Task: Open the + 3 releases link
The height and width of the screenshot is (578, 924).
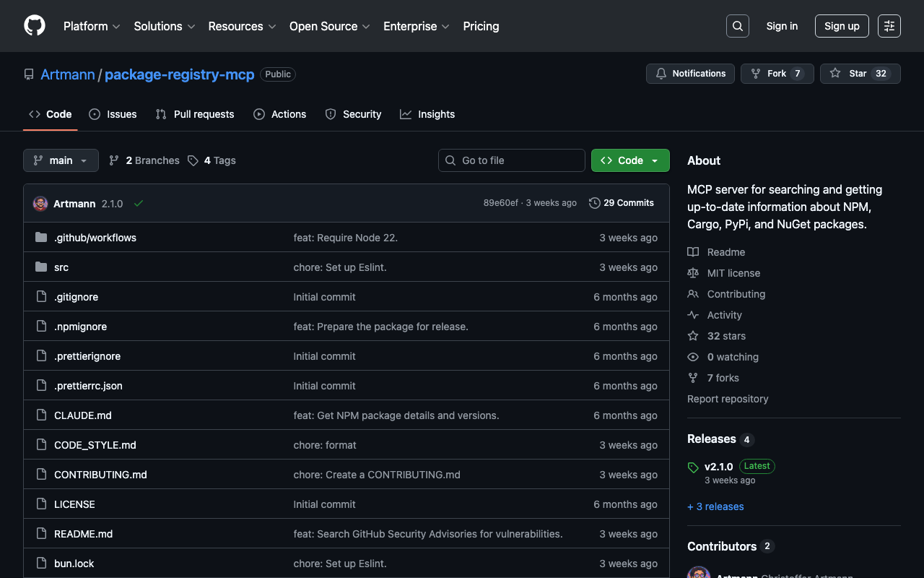Action: [715, 506]
